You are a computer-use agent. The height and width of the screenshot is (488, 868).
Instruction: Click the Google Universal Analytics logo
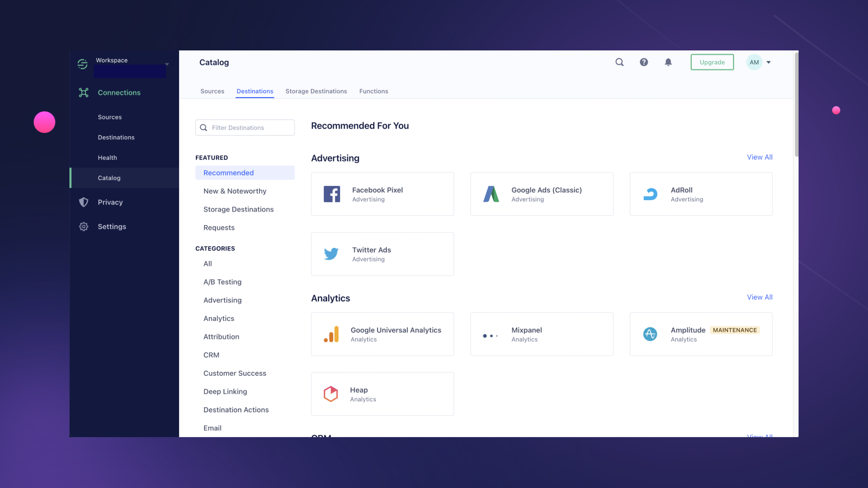click(331, 334)
